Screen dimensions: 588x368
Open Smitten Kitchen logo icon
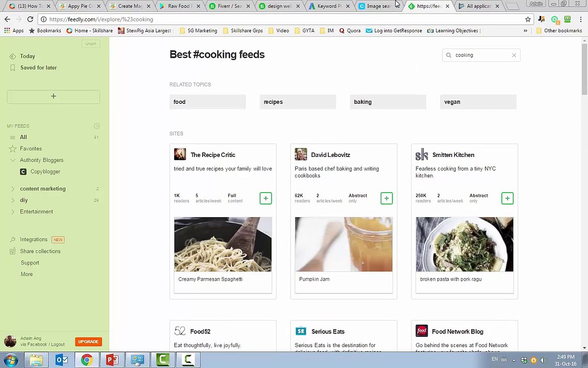point(422,154)
